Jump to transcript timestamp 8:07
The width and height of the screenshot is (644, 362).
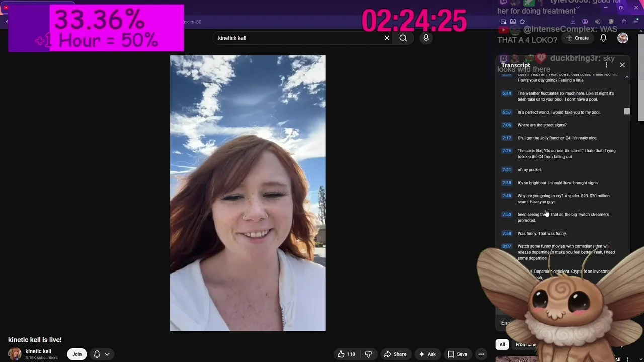tap(507, 246)
